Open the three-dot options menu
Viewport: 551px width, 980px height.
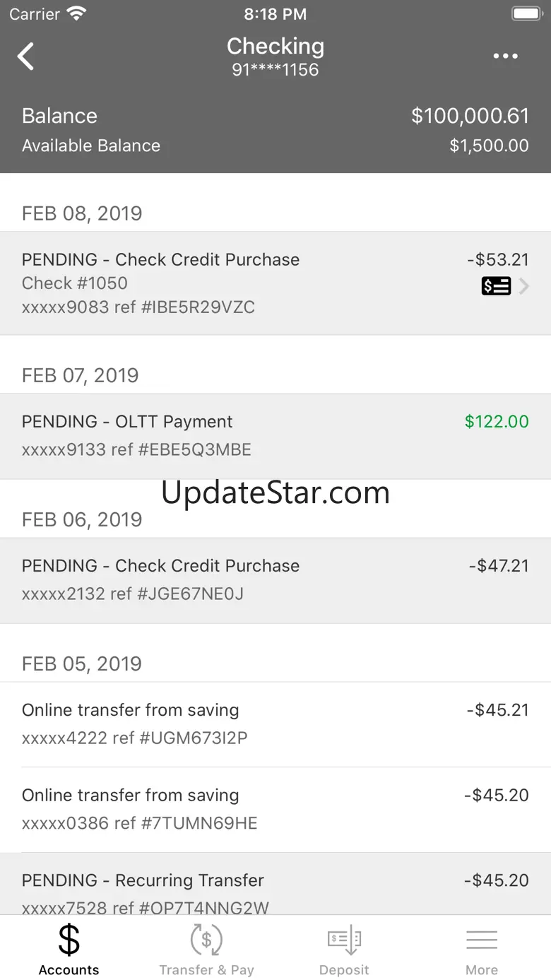click(505, 57)
